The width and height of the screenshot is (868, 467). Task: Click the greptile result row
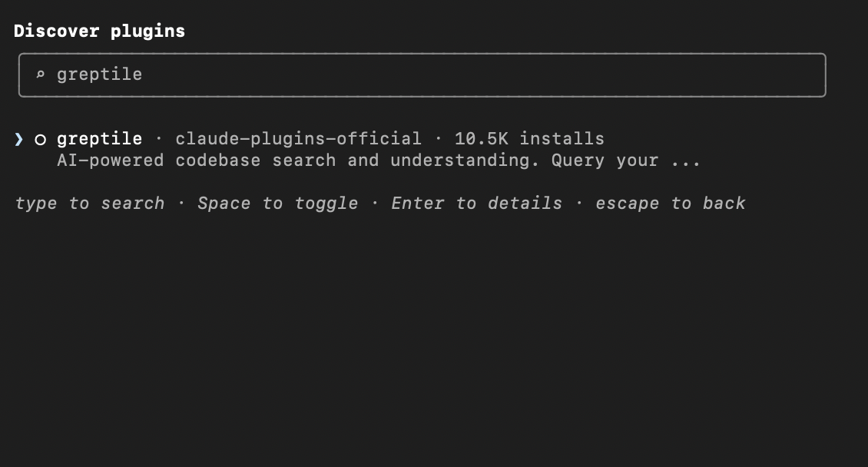click(307, 138)
